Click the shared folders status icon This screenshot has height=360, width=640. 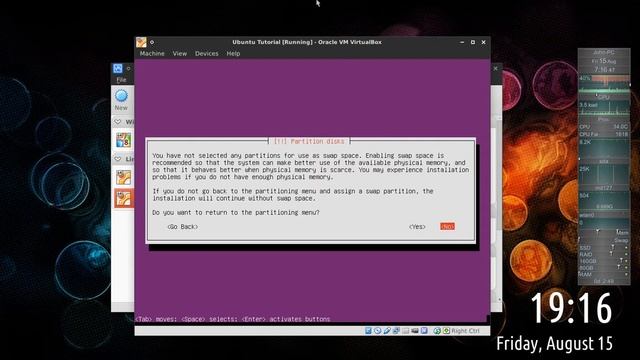pos(405,331)
